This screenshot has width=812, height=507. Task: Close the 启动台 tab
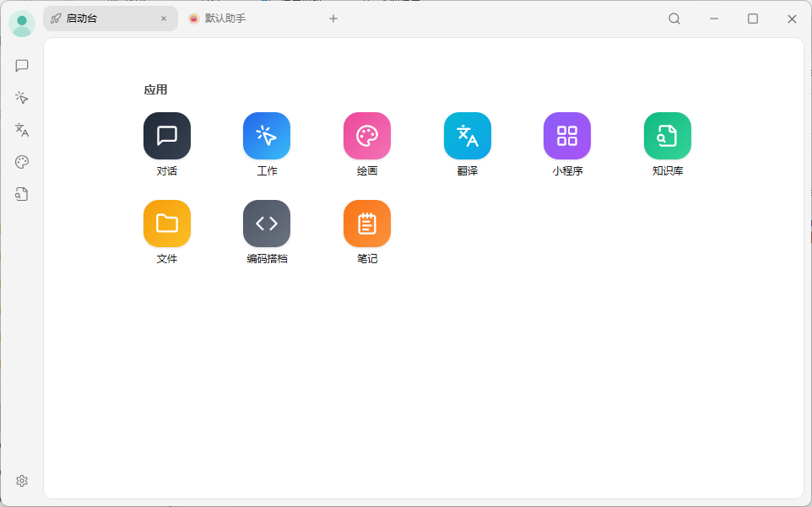tap(164, 19)
